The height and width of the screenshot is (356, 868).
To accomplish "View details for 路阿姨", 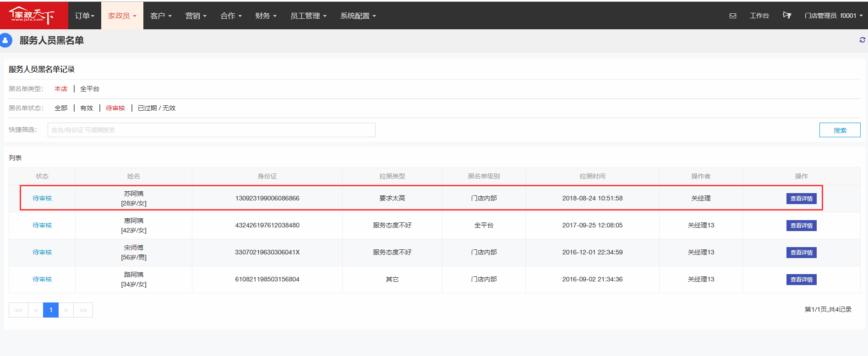I will point(802,280).
